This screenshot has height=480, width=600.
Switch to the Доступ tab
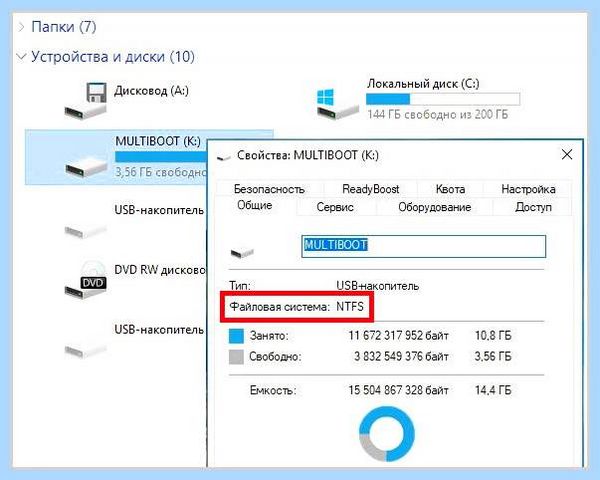click(533, 207)
